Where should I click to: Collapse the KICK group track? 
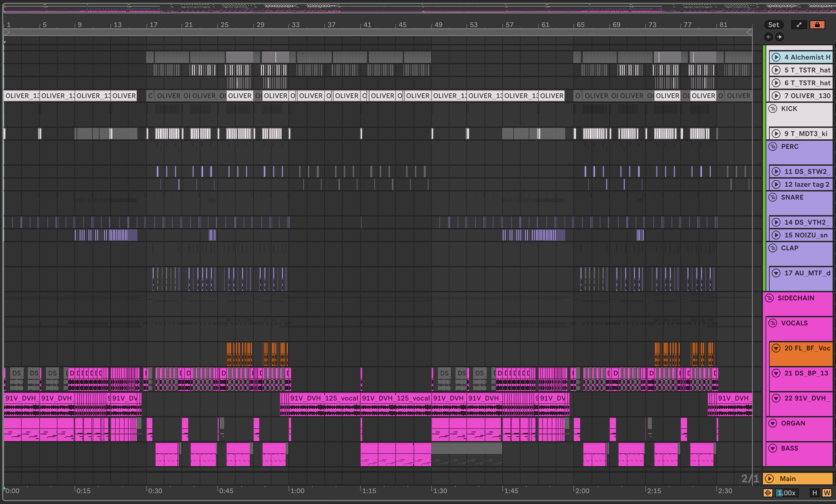(x=773, y=109)
